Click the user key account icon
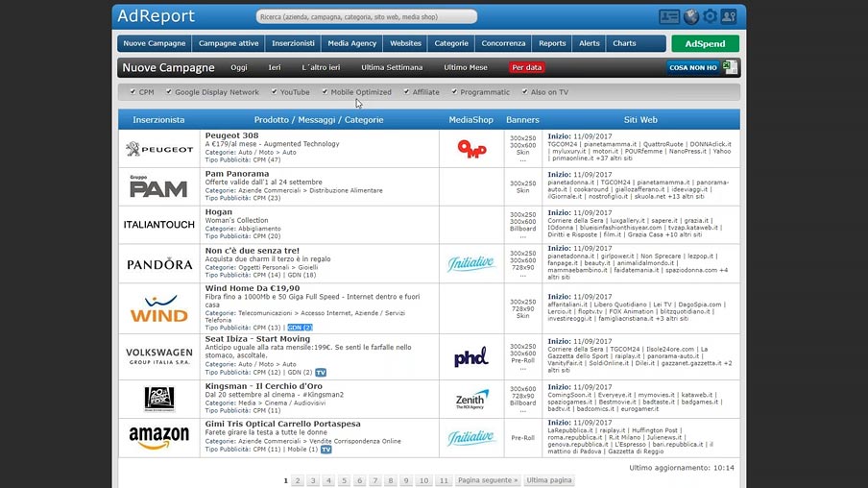 (x=729, y=16)
